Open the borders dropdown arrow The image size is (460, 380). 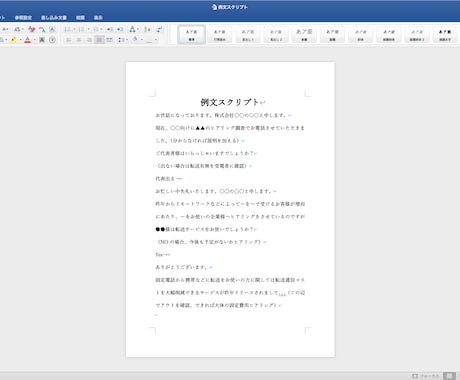(156, 40)
